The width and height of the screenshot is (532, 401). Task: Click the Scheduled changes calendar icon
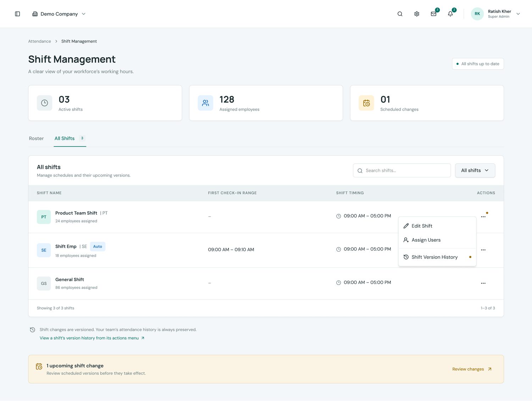click(x=366, y=103)
